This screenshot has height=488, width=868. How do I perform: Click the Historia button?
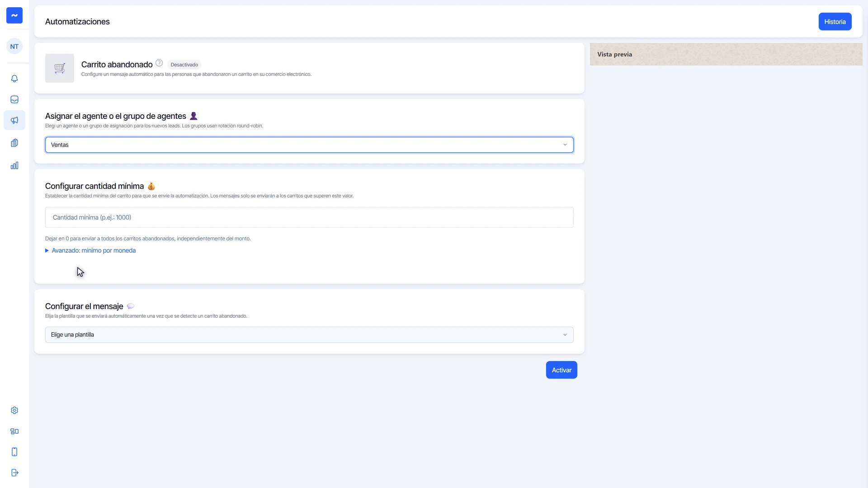pos(835,22)
